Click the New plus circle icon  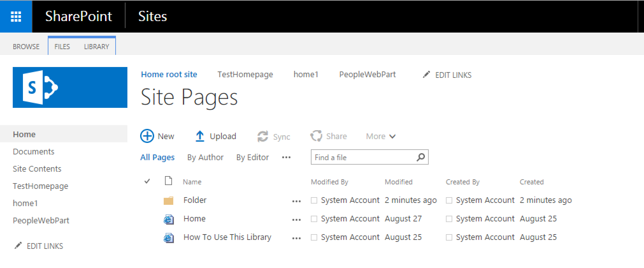pos(147,136)
